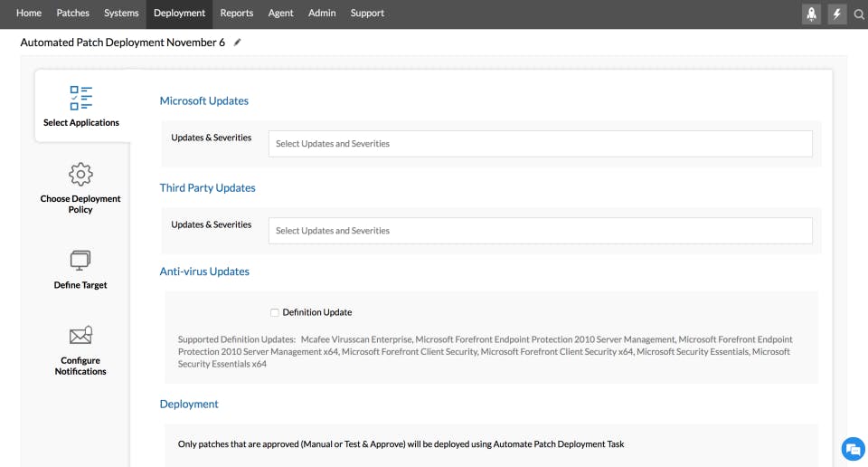Click the Microsoft Updates heading

(203, 100)
